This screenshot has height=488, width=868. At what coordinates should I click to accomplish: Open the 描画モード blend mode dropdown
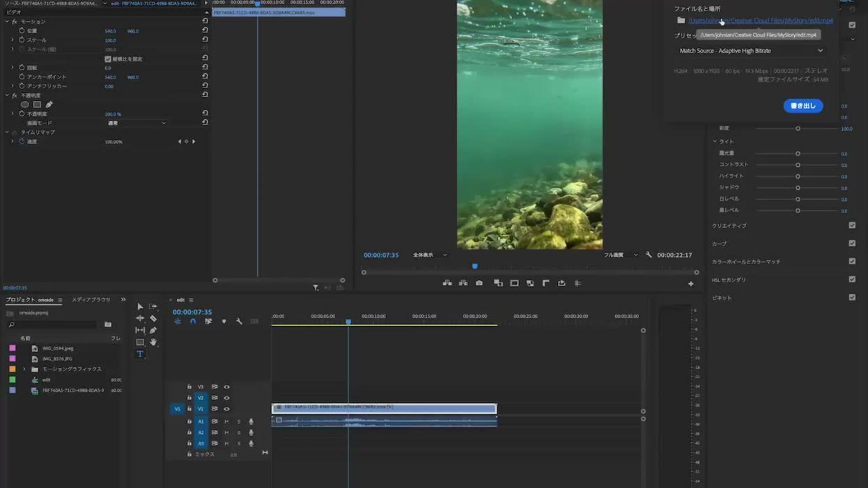[x=137, y=123]
